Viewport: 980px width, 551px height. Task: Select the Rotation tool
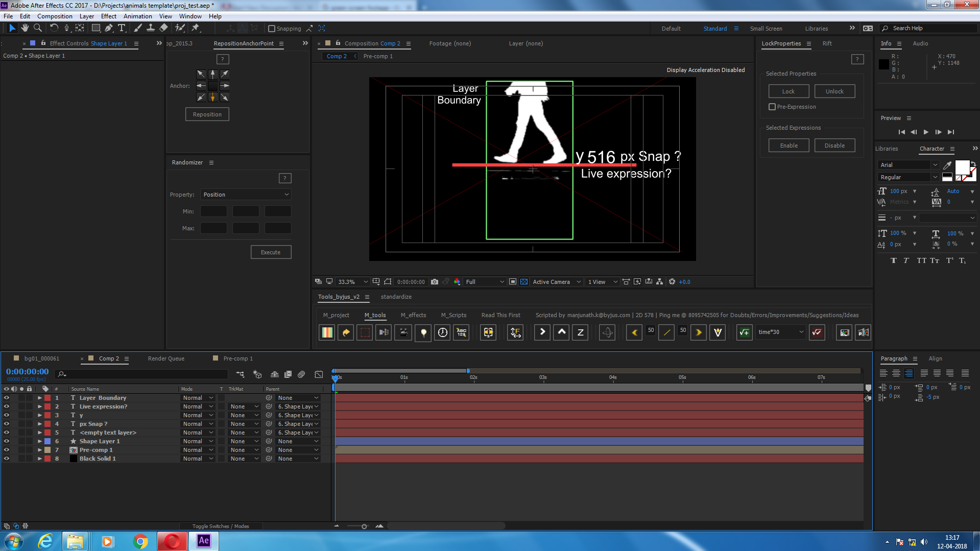[x=54, y=28]
